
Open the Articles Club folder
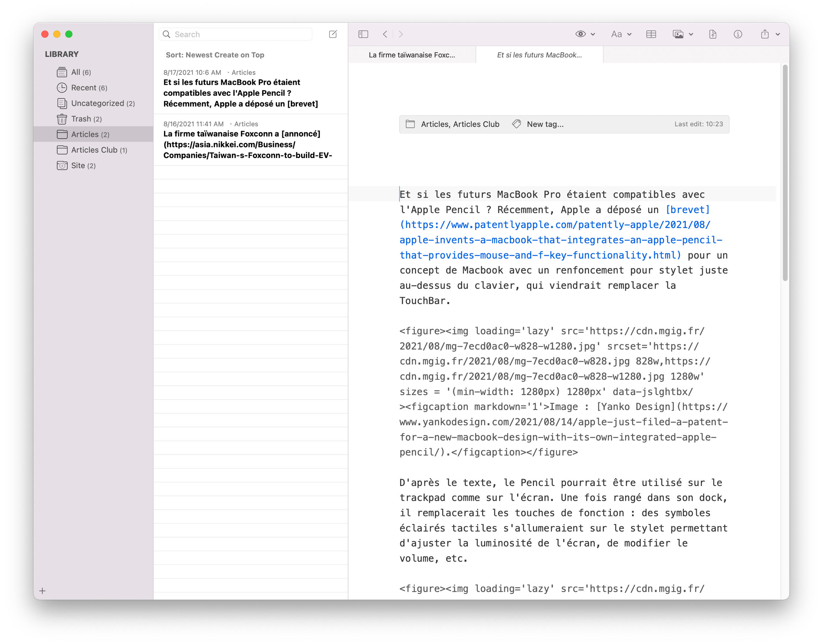pyautogui.click(x=93, y=150)
